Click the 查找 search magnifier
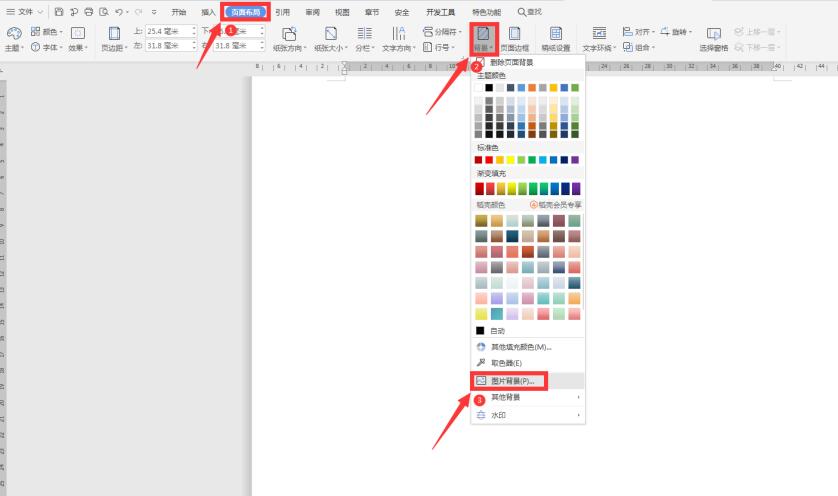838x496 pixels. pos(522,12)
